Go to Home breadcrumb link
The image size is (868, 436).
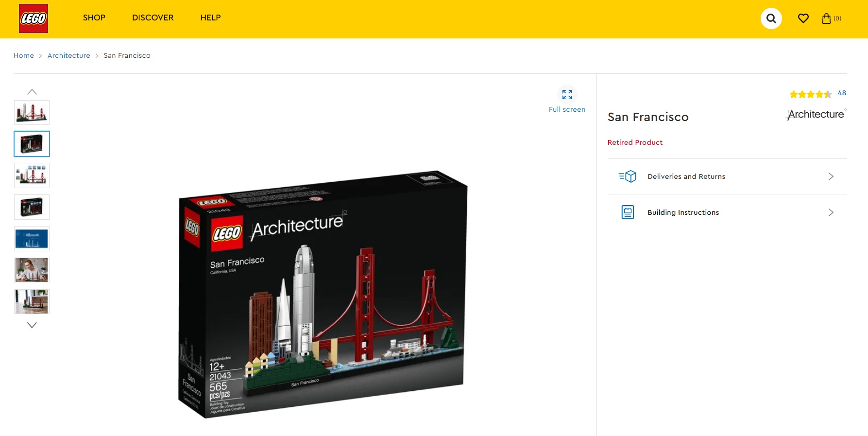click(24, 55)
